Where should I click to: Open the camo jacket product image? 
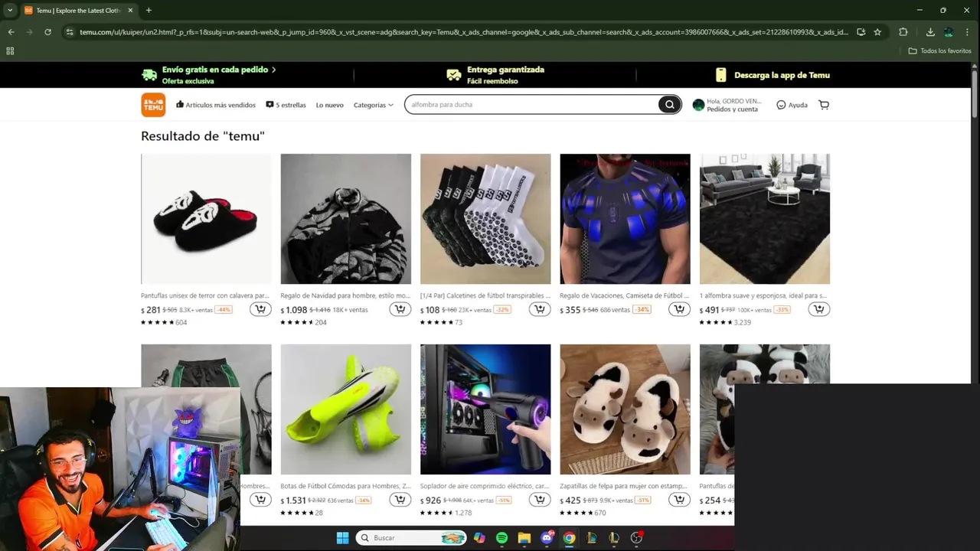point(345,219)
